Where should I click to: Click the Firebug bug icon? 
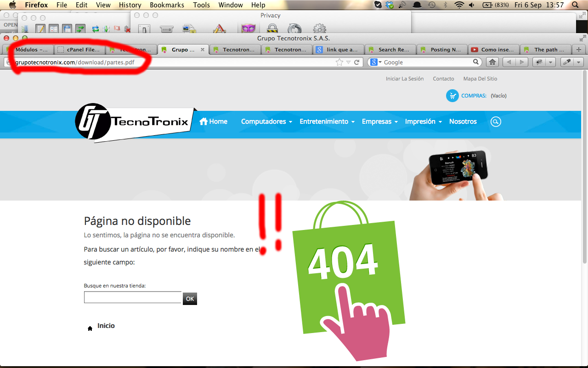539,62
